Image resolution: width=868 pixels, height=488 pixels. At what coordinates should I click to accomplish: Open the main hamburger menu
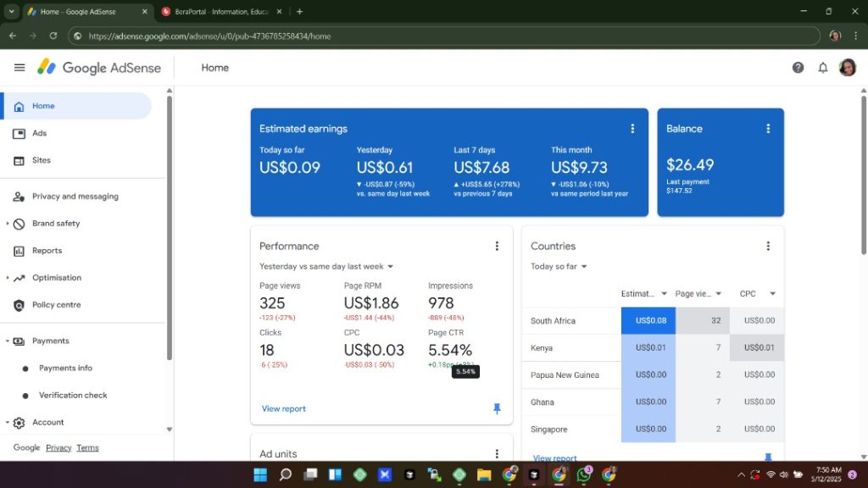(19, 68)
